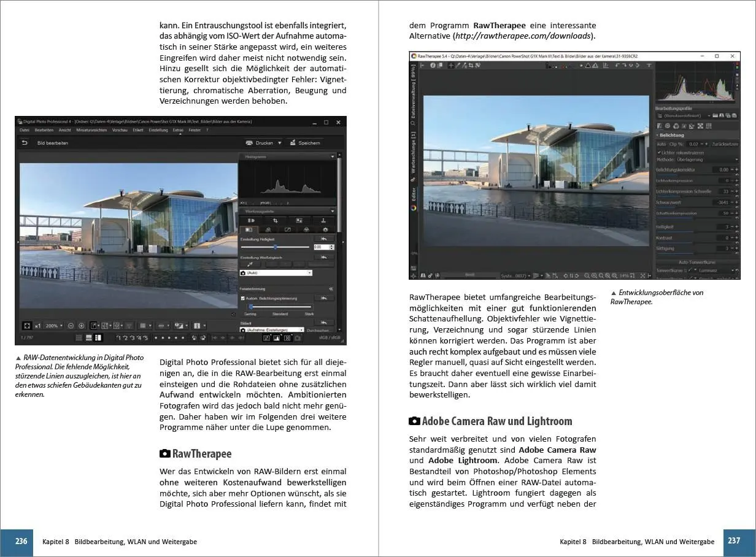Pick the white balance eyedropper in Digital Photo Professional
This screenshot has width=756, height=557.
pyautogui.click(x=250, y=264)
